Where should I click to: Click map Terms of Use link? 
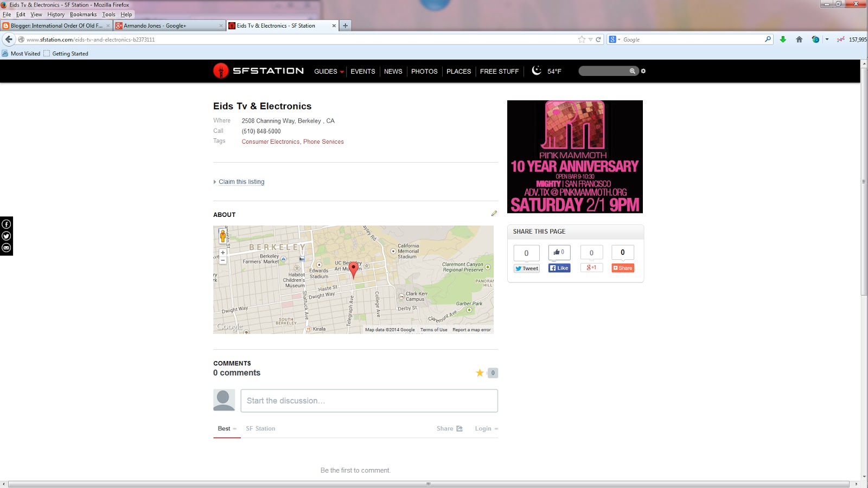(x=433, y=330)
